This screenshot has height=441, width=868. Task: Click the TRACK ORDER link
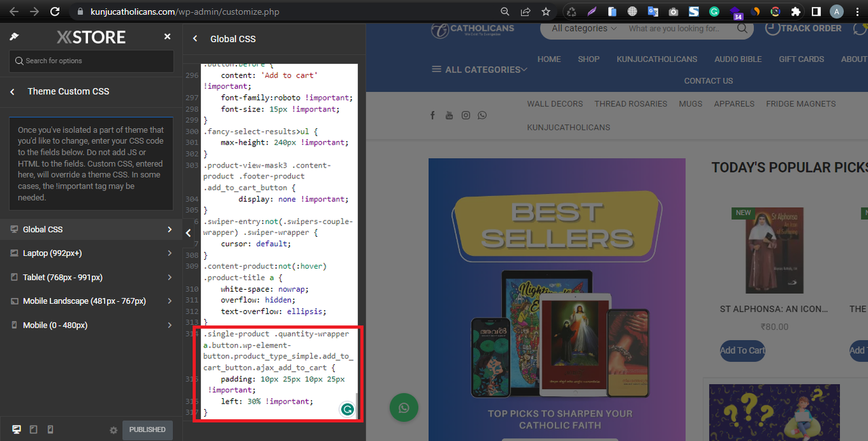tap(804, 28)
